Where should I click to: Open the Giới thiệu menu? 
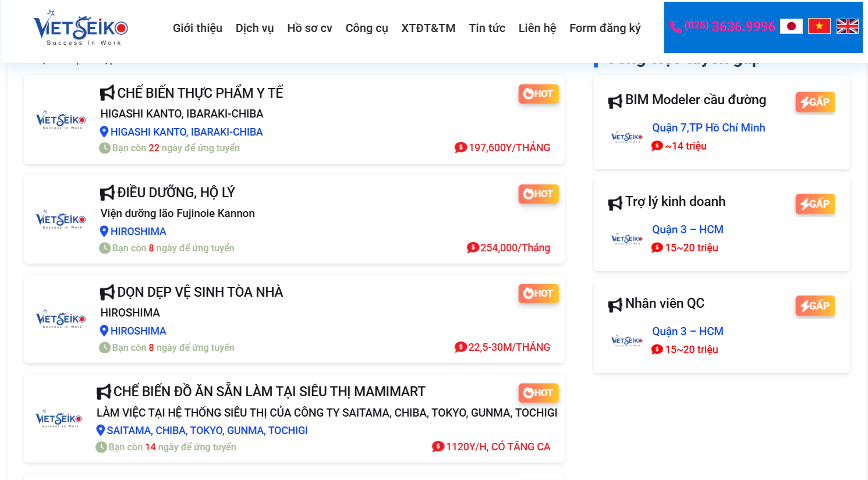tap(197, 28)
